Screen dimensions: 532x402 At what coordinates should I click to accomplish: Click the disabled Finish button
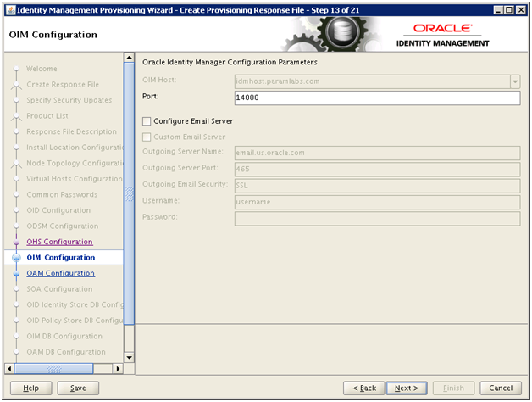tap(453, 388)
